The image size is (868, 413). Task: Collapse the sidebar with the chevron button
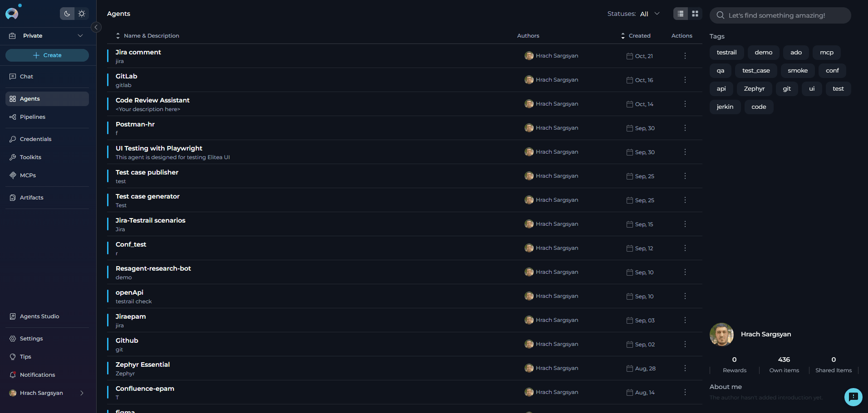coord(96,27)
